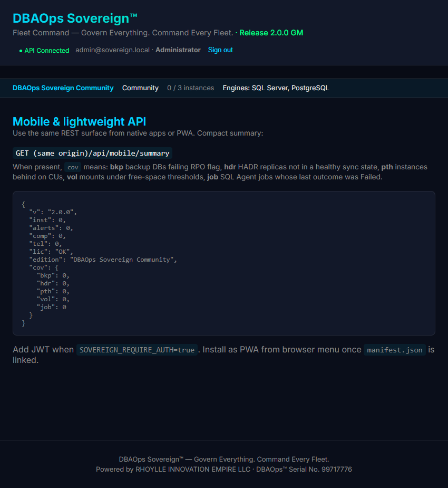Image resolution: width=448 pixels, height=488 pixels.
Task: Click the Mobile & lightweight API heading
Action: [79, 121]
